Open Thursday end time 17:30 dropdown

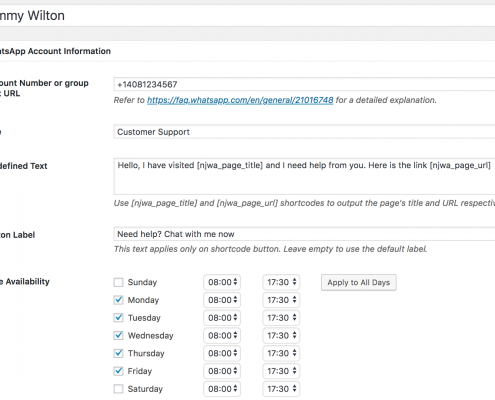281,353
